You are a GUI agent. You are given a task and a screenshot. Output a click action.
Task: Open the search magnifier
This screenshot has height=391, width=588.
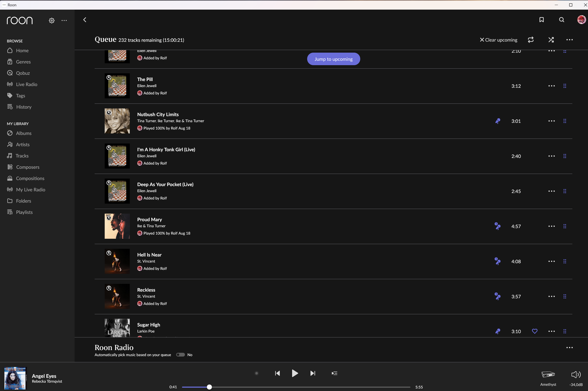point(561,20)
